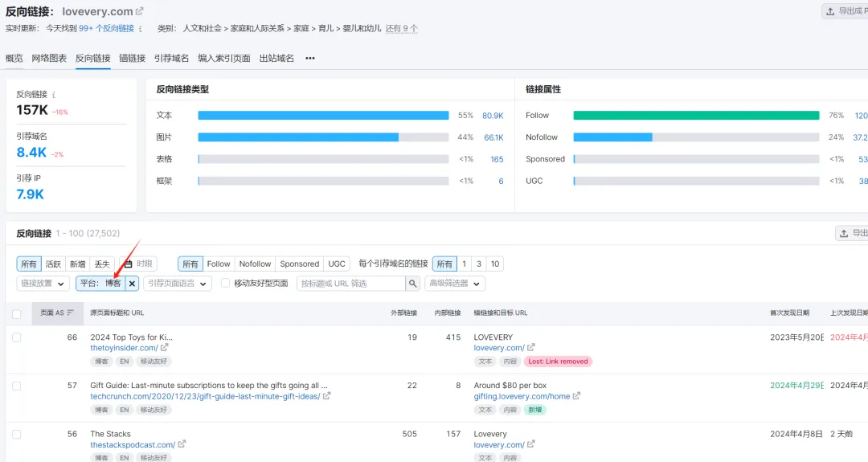868x462 pixels.
Task: Click the green 新增 badge on techcrunch row
Action: click(x=534, y=410)
